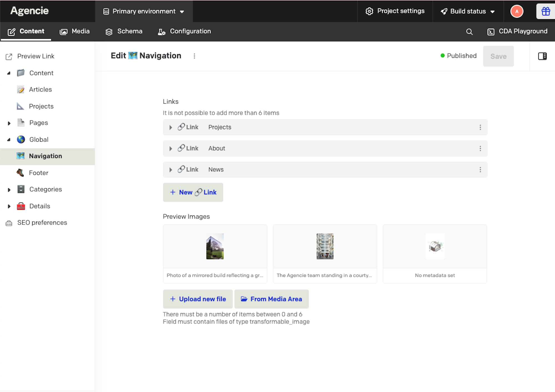Open the Build status dropdown arrow
The image size is (555, 392).
[x=493, y=12]
